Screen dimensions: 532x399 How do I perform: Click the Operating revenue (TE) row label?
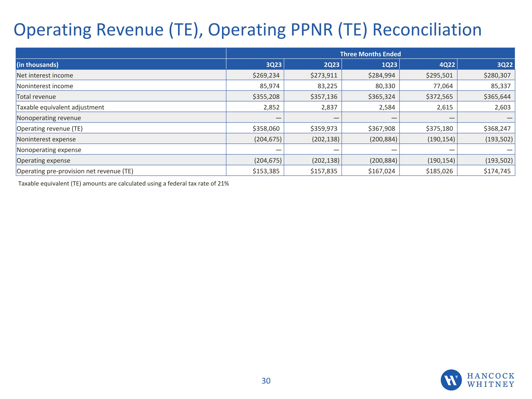(49, 128)
